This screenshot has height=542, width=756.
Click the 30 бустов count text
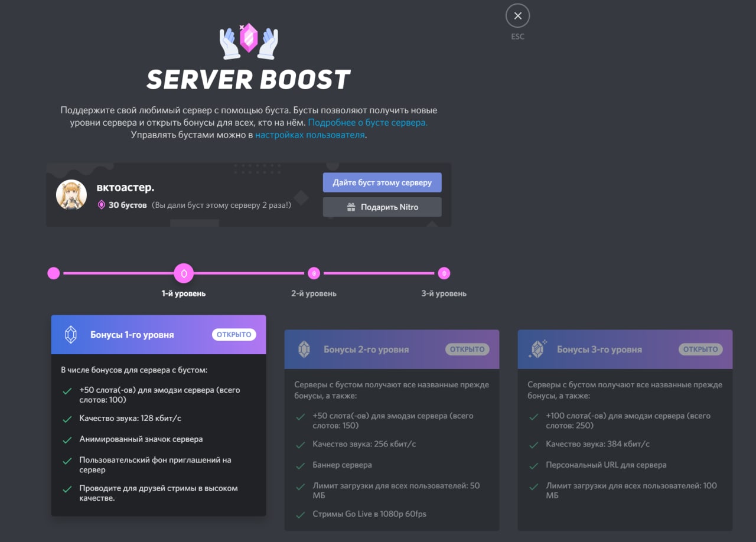[128, 205]
